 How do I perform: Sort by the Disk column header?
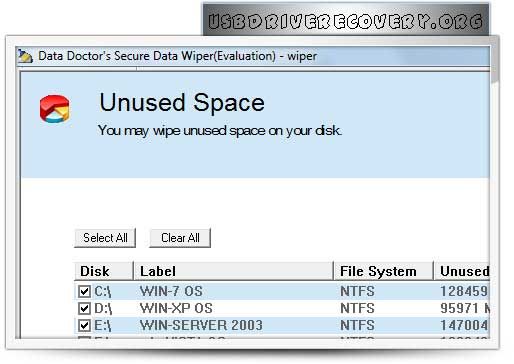point(104,271)
